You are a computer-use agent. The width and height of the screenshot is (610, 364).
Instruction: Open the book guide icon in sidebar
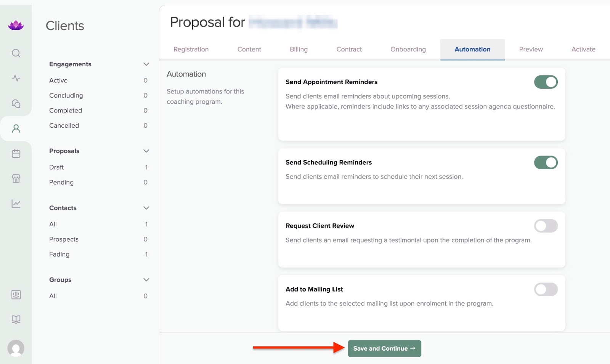[x=16, y=319]
